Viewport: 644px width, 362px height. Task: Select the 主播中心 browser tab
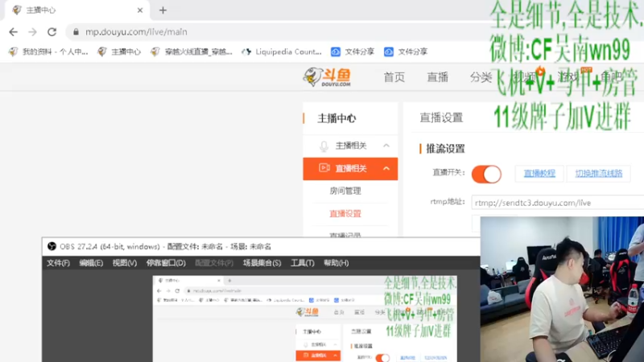click(x=76, y=10)
